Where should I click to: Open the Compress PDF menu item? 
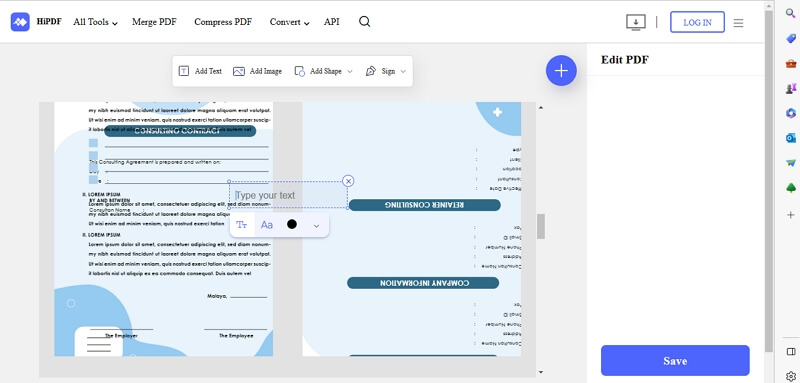point(223,22)
